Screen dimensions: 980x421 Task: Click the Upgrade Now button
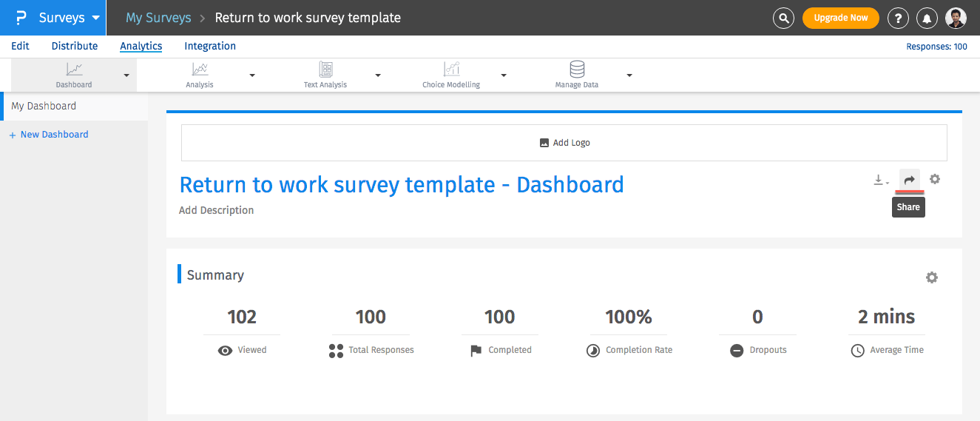click(x=840, y=18)
